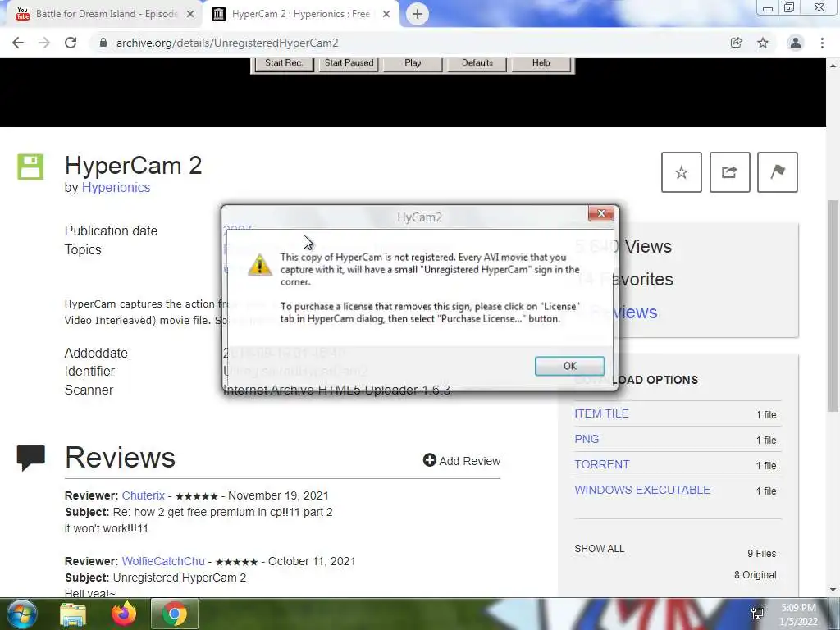Click the 'Scanner' label
The image size is (840, 630).
click(x=89, y=390)
